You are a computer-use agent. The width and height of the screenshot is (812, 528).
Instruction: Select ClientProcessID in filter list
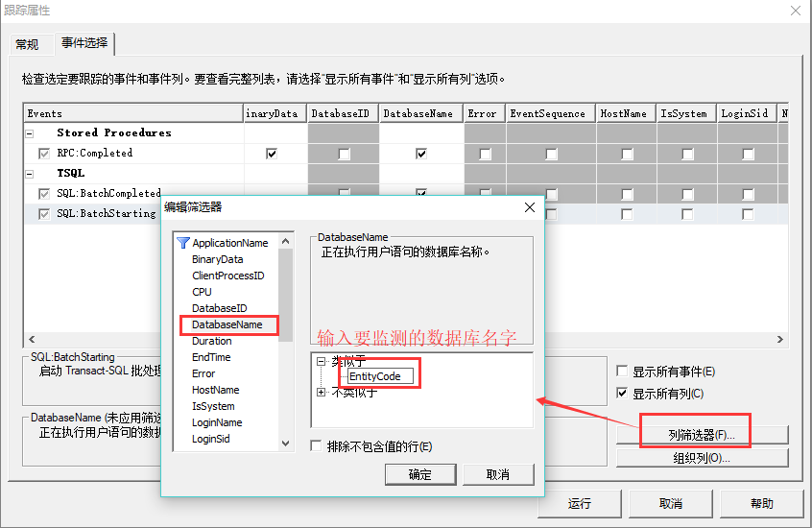pos(227,276)
